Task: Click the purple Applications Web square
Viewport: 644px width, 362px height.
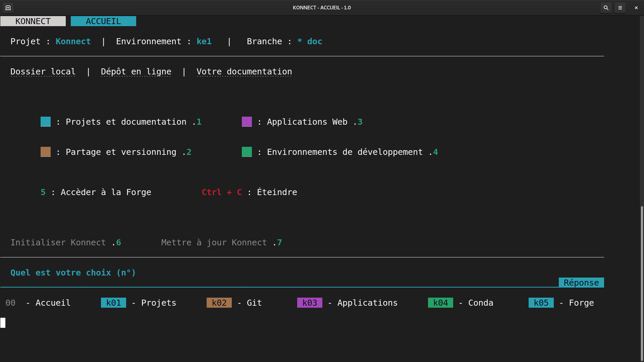Action: point(247,122)
